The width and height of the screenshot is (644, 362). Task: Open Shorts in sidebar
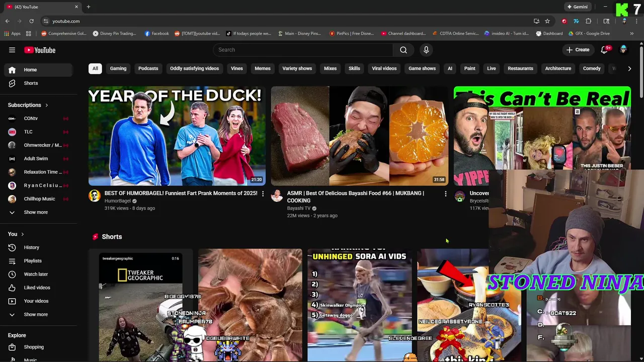pyautogui.click(x=38, y=83)
